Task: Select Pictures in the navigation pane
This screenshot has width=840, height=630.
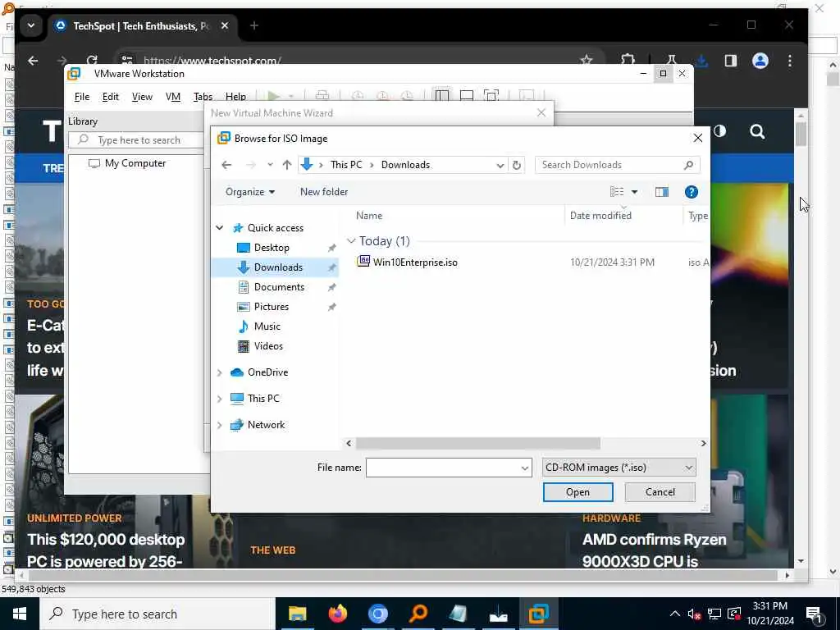Action: tap(271, 307)
